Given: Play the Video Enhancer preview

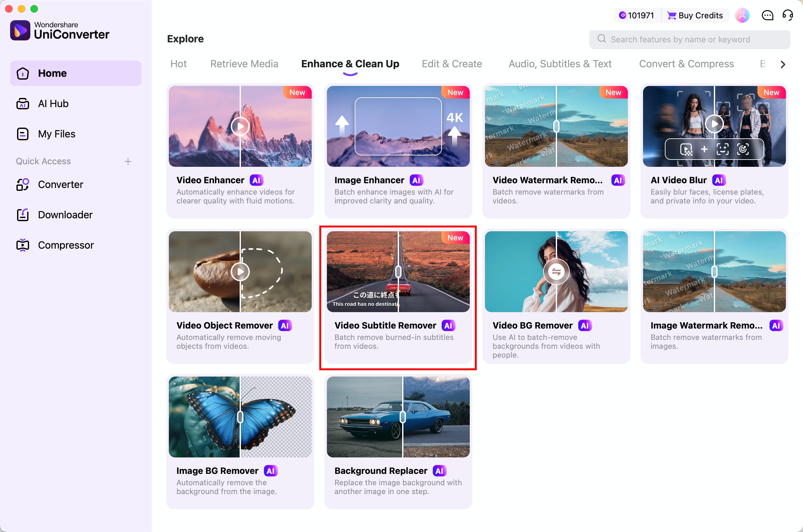Looking at the screenshot, I should [240, 127].
